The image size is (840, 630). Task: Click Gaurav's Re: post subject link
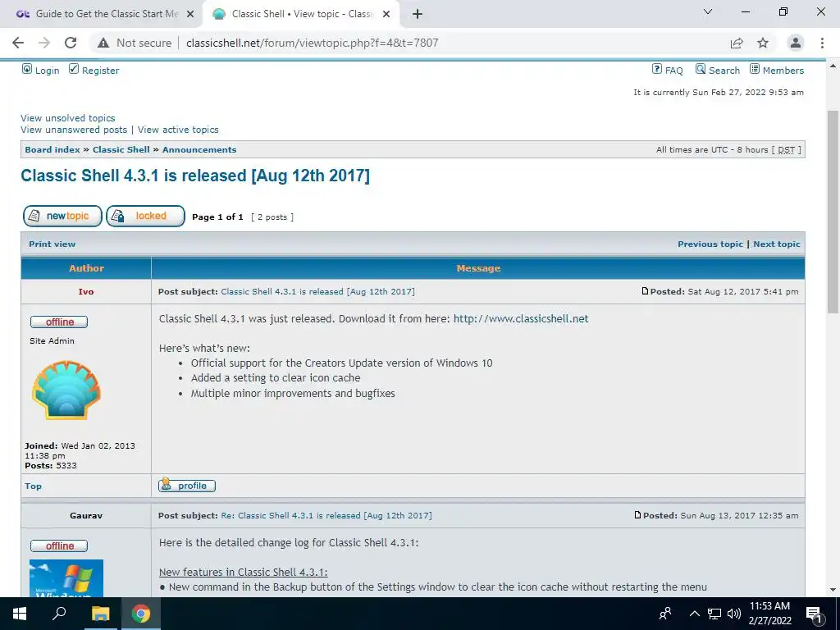326,516
